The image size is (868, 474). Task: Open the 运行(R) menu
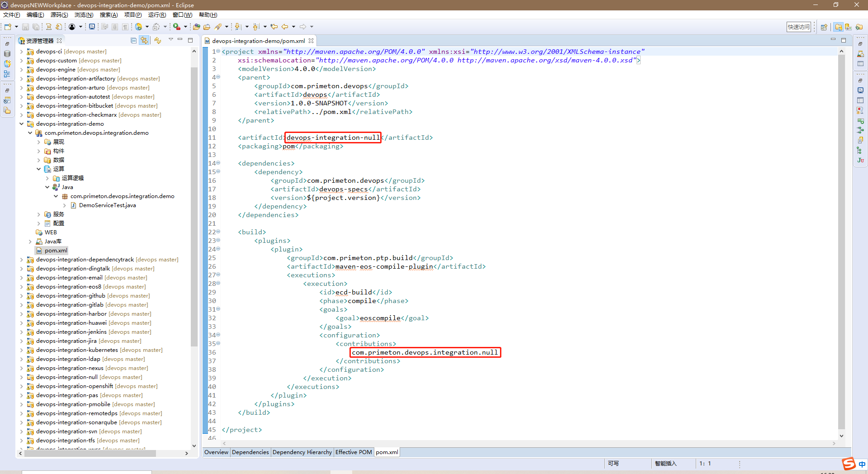pyautogui.click(x=157, y=15)
